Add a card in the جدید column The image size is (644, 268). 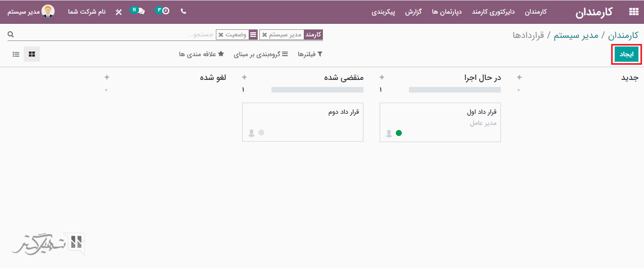pos(519,77)
